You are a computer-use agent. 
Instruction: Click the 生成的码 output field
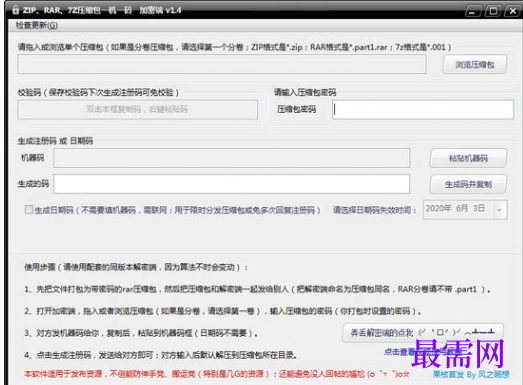pos(231,184)
